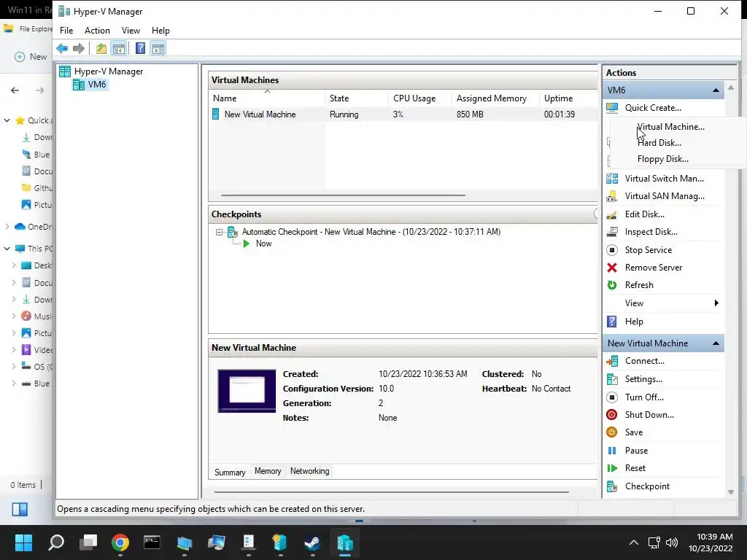This screenshot has height=560, width=747.
Task: Click the Turn Off icon
Action: tap(612, 397)
